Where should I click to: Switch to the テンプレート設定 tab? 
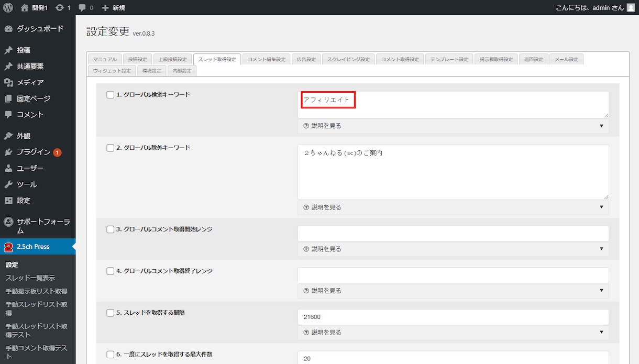click(x=449, y=59)
